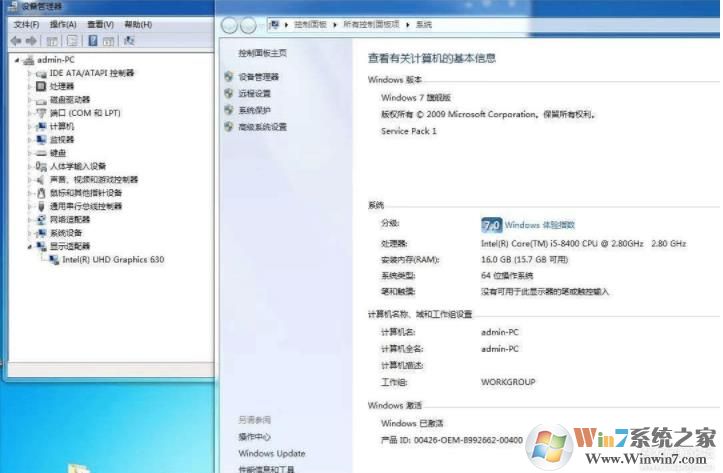Select the admin-PC computer icon in tree
The image size is (723, 473).
[x=29, y=60]
